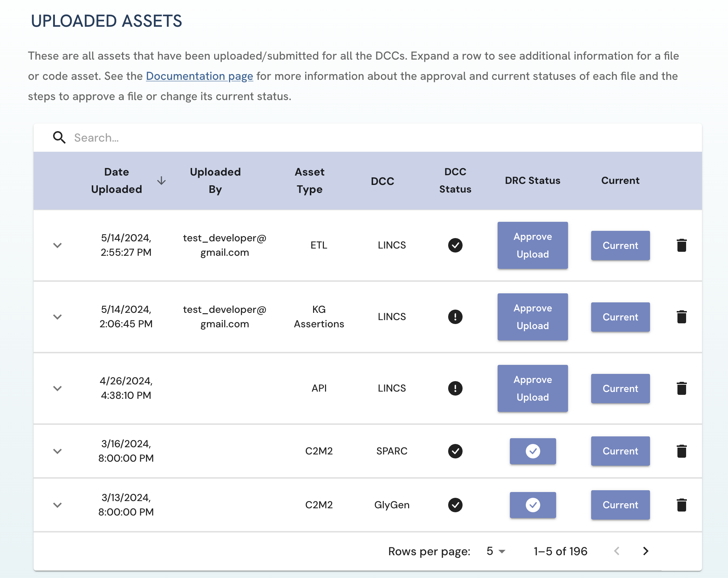
Task: Click Current button for GlyGen row
Action: point(620,505)
